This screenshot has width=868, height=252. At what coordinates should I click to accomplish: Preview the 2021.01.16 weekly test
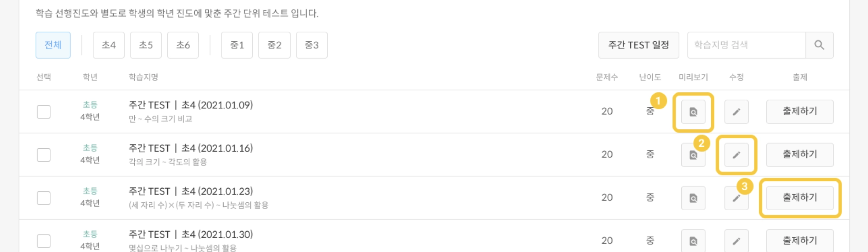click(x=693, y=155)
